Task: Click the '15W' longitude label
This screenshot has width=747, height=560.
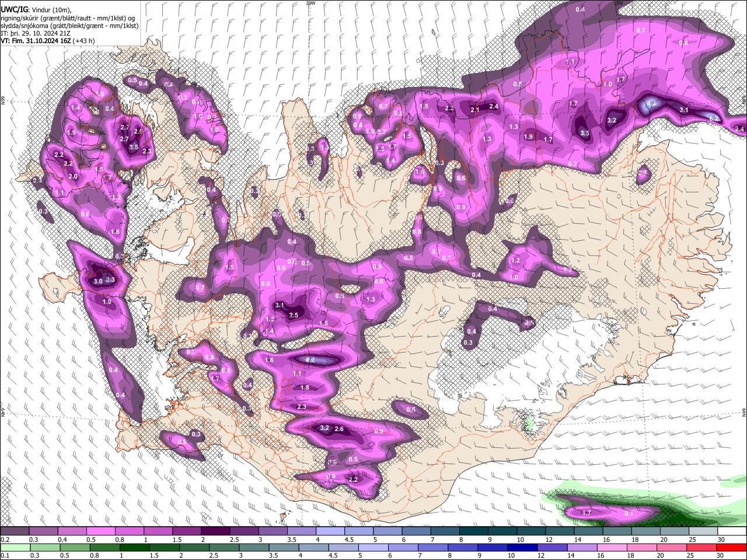Action: [x=617, y=3]
